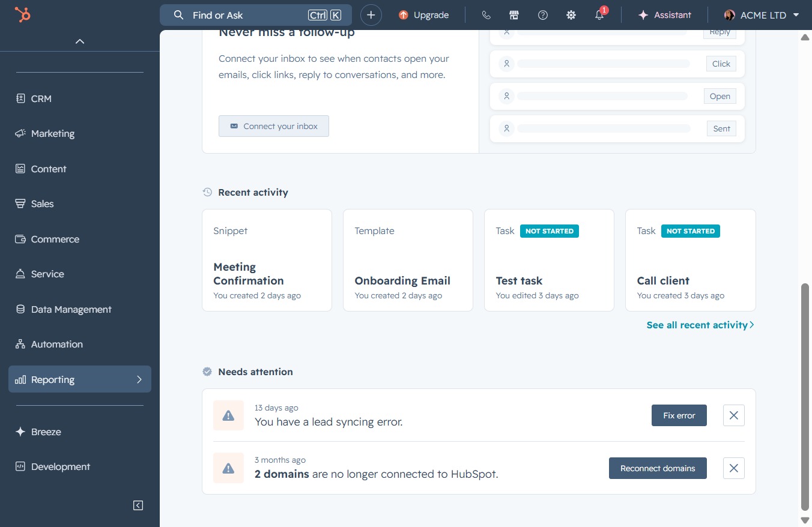Open Meeting Confirmation snippet card
Screen dimensions: 812x527
tap(267, 260)
